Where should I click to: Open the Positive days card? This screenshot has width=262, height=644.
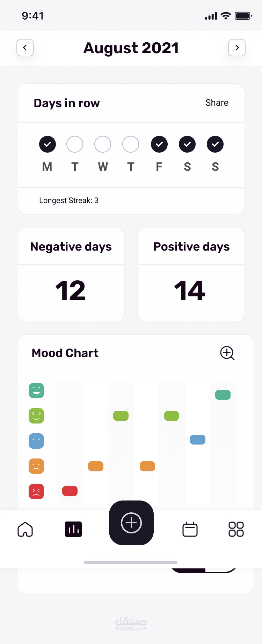191,275
